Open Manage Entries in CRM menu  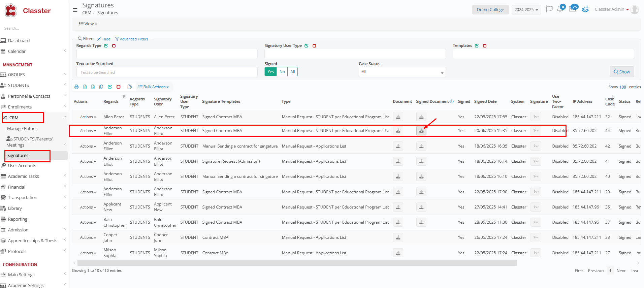(22, 129)
